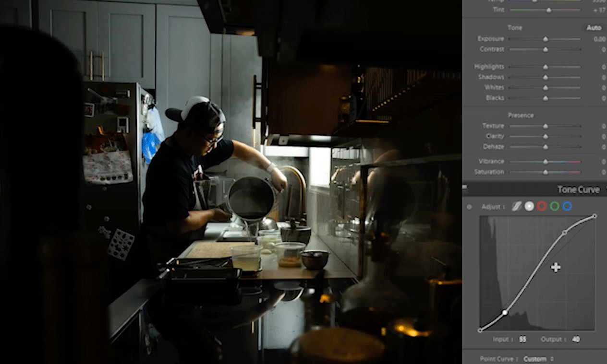Click the Exposure value 0.00 field

click(599, 39)
